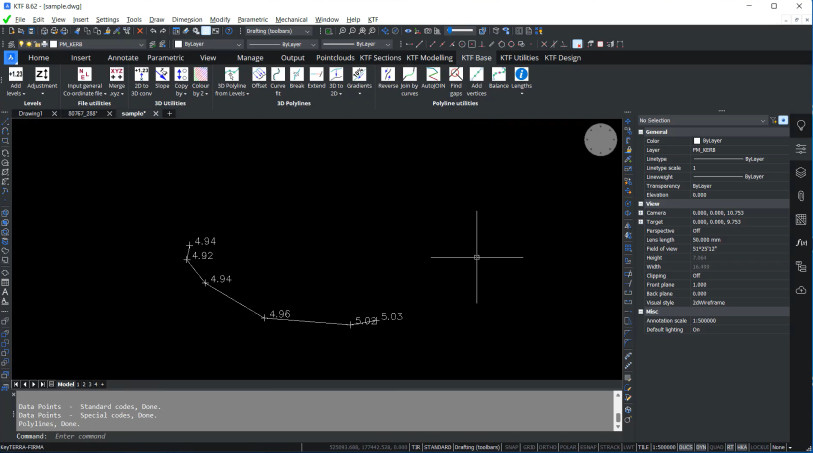
Task: Click the Break polyline tool
Action: coord(297,78)
